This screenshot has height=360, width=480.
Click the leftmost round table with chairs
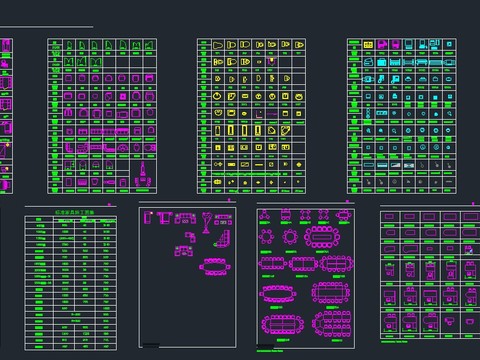coord(266,237)
